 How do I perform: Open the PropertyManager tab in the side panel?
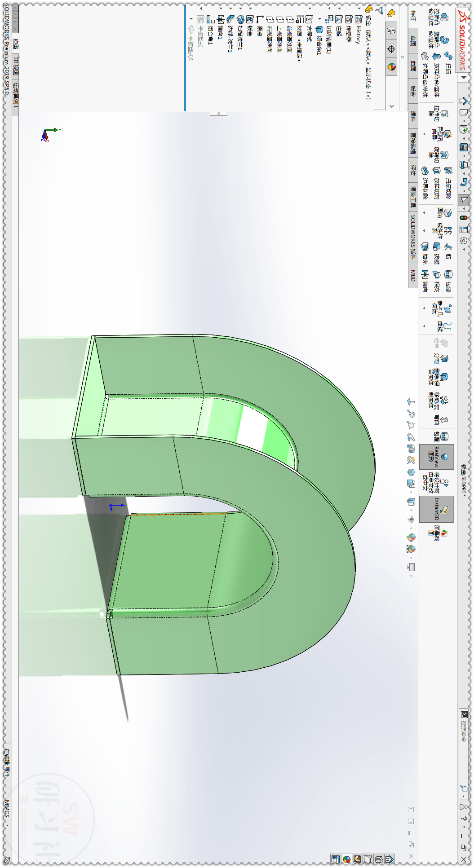tap(391, 31)
